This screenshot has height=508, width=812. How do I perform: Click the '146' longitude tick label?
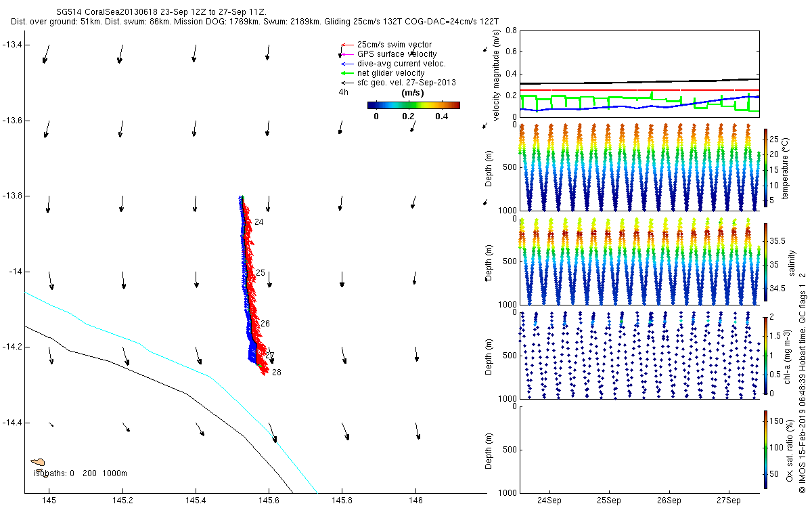point(415,500)
